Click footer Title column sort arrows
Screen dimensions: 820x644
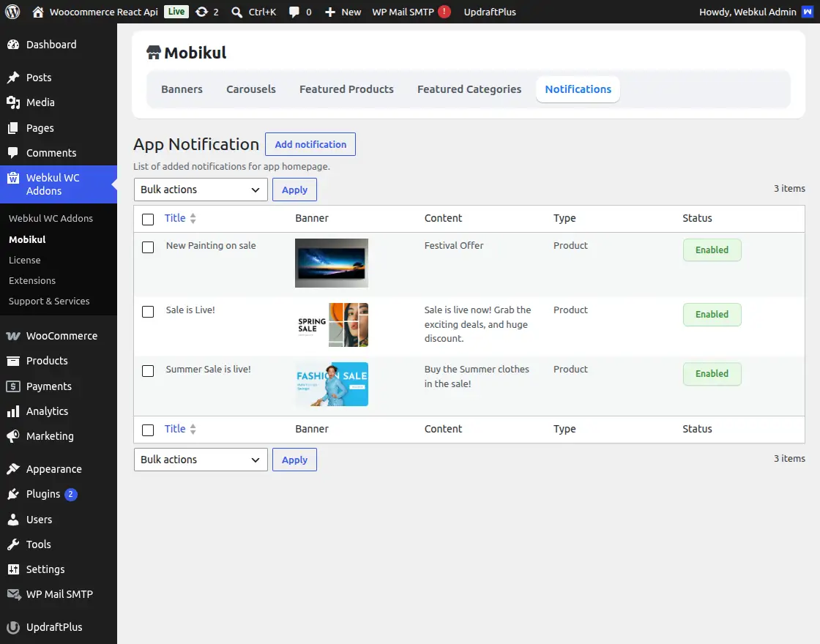pos(193,429)
